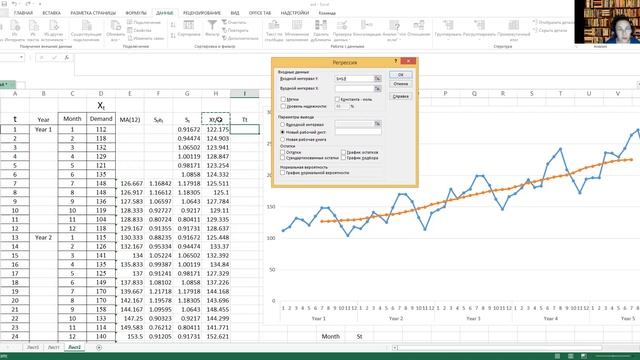The height and width of the screenshot is (360, 640).
Task: Click the 'Свойства' properties item
Action: click(140, 30)
